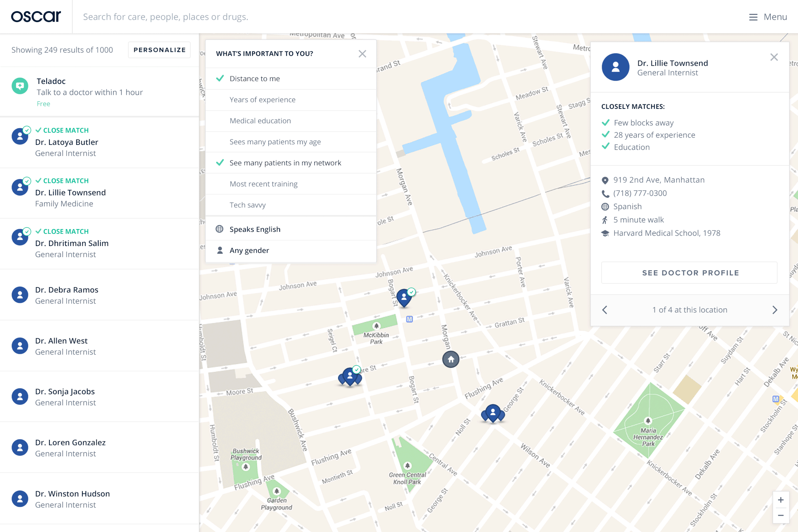
Task: Click SEE DOCTOR PROFILE button
Action: pyautogui.click(x=690, y=273)
